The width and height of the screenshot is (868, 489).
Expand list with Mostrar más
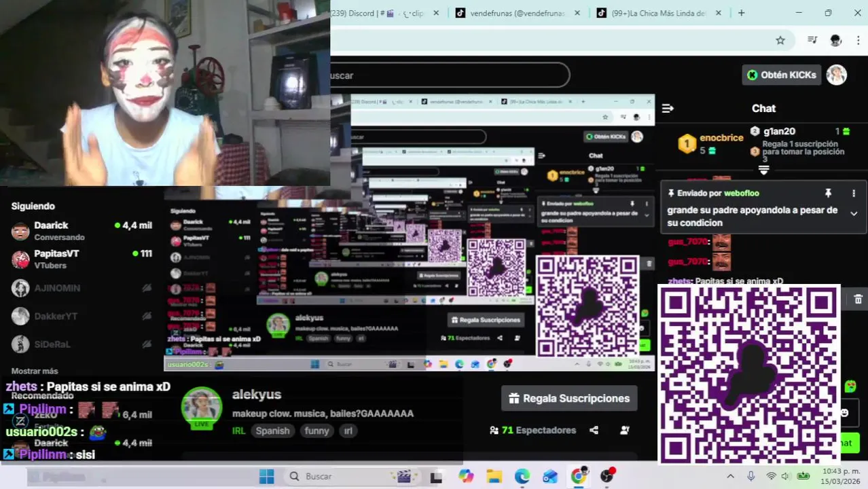click(x=35, y=371)
